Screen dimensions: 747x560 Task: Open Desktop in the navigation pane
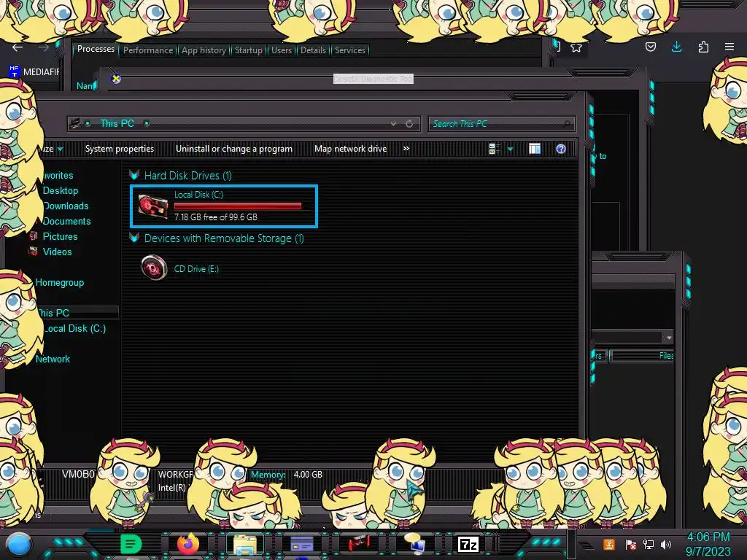61,190
